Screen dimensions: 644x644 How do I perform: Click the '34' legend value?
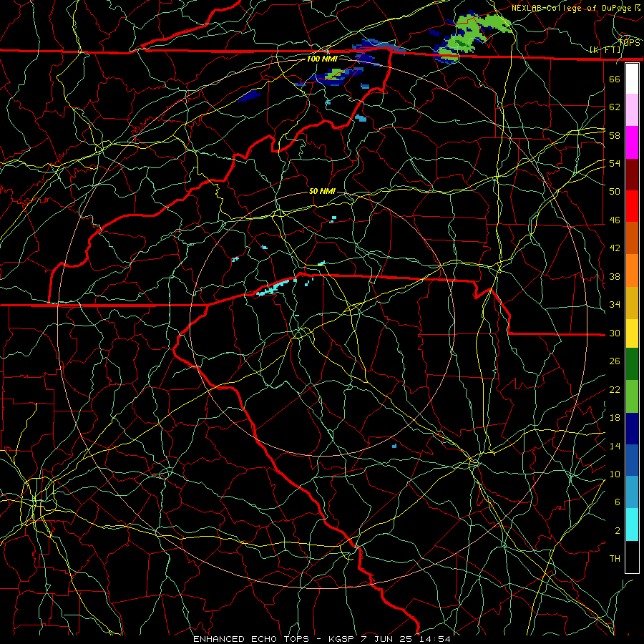pos(615,305)
